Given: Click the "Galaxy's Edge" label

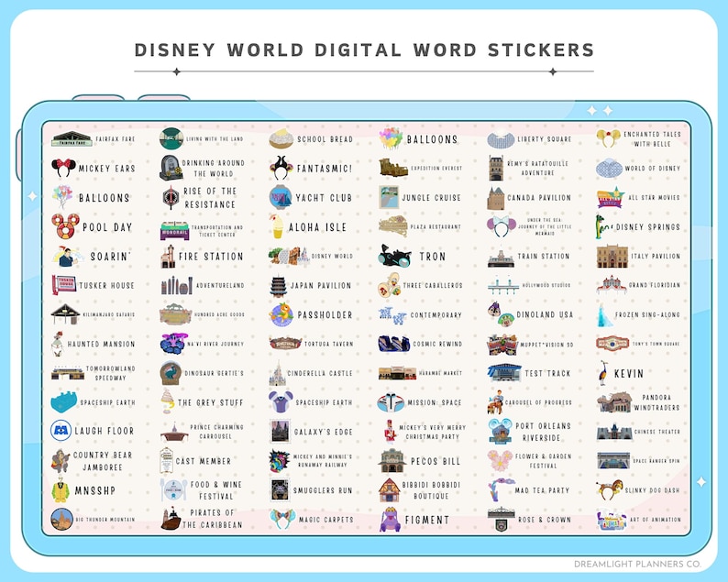Looking at the screenshot, I should [x=323, y=432].
